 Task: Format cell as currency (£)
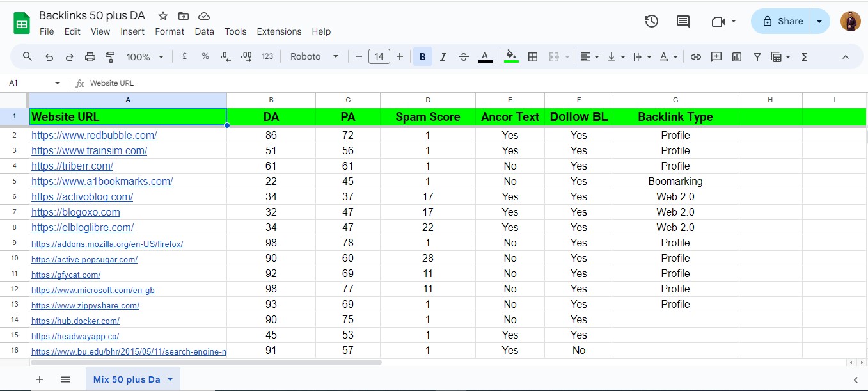(x=185, y=56)
